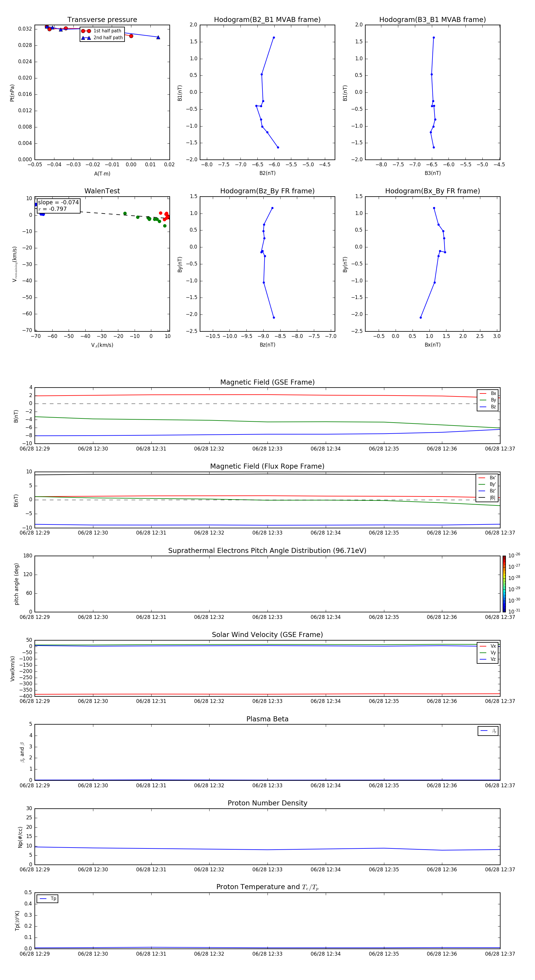Click 'VA(km/s)' x-axis label in WalenTest

coord(102,345)
